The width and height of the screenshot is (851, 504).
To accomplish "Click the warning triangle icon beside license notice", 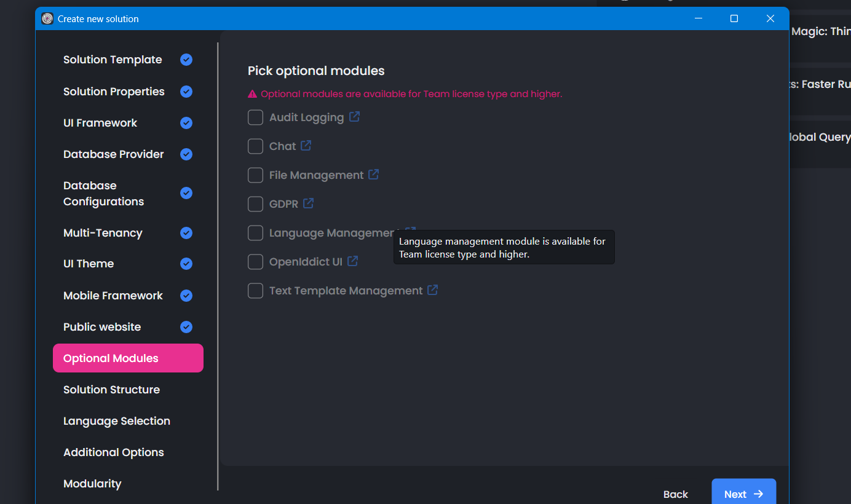I will tap(252, 94).
